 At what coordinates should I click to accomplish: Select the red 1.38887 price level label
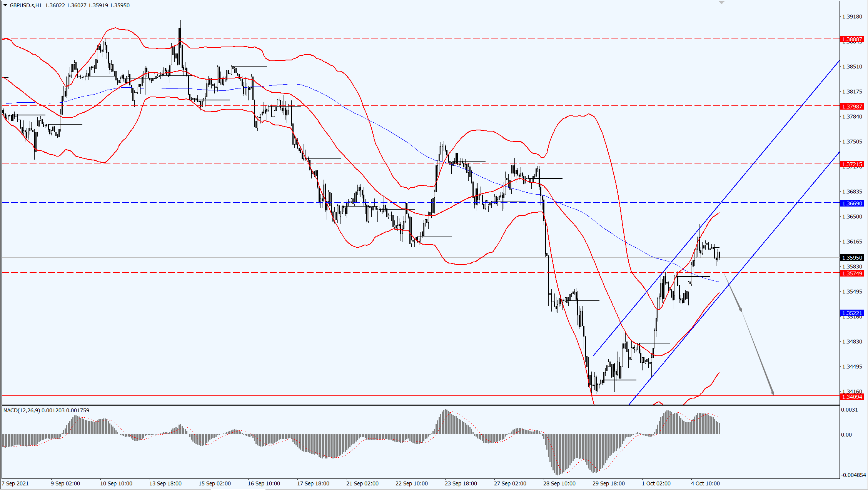tap(852, 39)
